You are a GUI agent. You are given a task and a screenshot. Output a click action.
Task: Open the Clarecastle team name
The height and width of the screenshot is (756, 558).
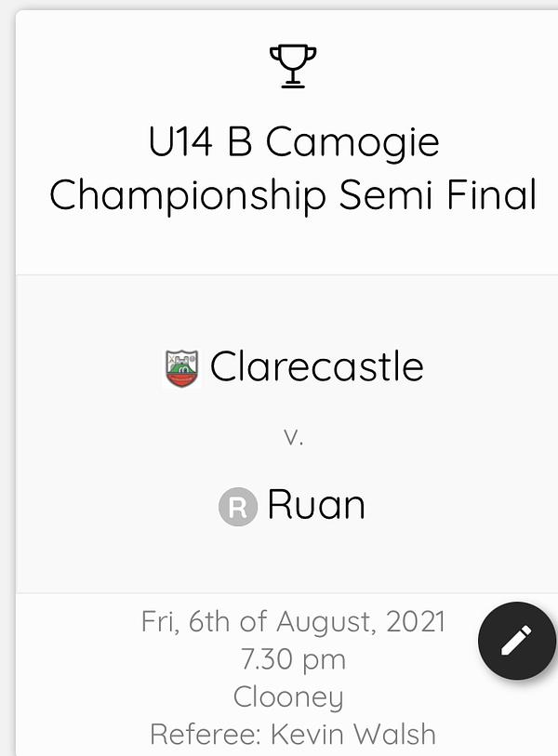(317, 366)
